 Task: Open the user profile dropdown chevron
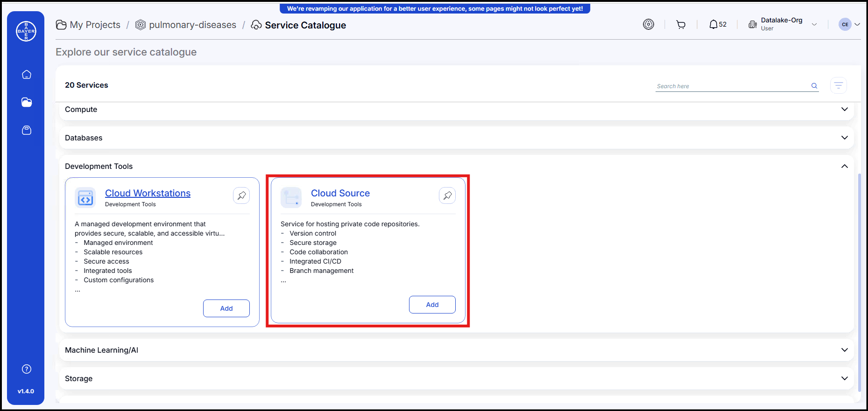coord(857,24)
